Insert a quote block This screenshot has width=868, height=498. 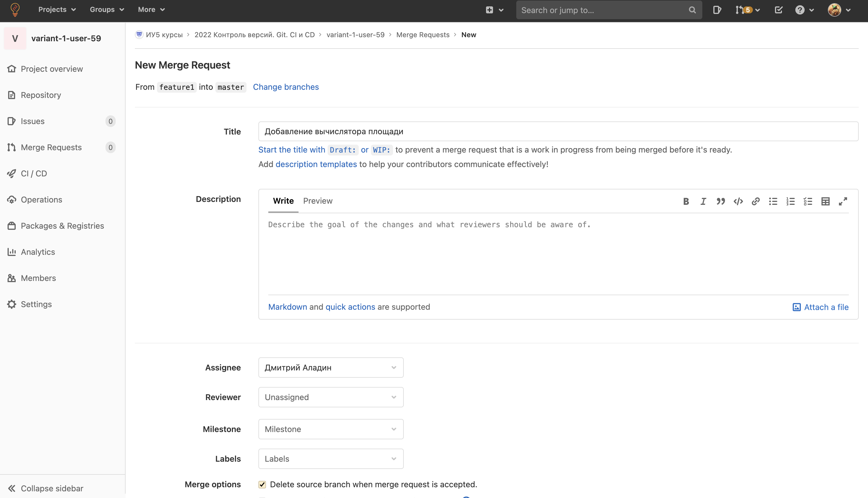click(721, 201)
